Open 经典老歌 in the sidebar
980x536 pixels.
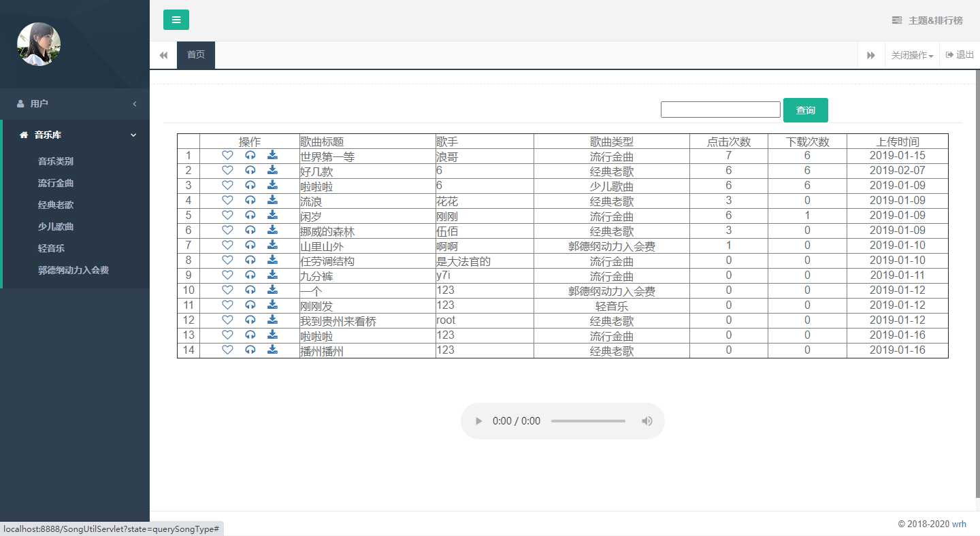[56, 205]
